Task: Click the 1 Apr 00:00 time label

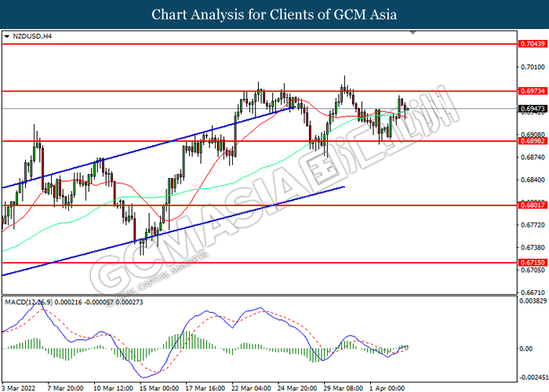Action: tap(387, 388)
